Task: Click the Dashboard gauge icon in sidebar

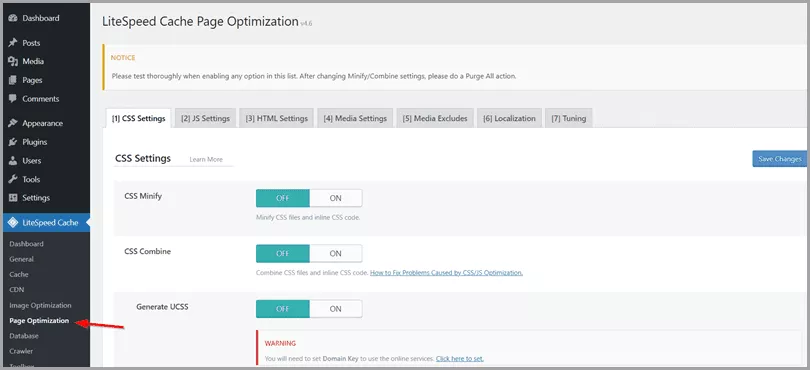Action: point(13,18)
